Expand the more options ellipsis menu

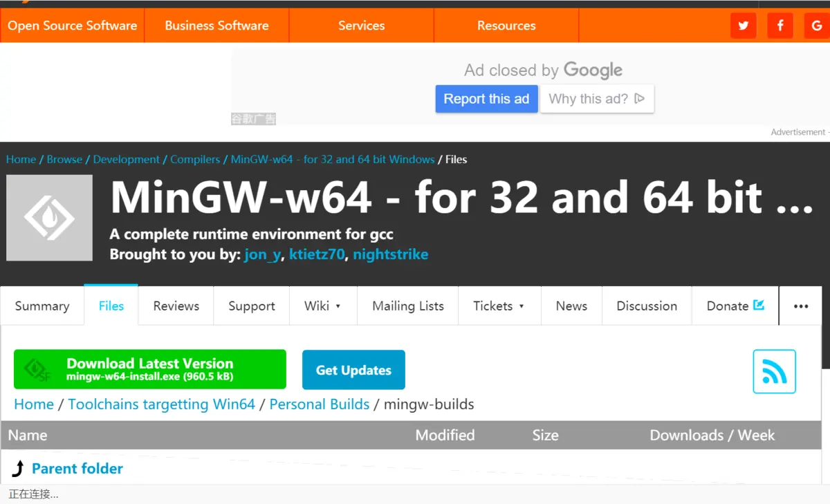(801, 306)
